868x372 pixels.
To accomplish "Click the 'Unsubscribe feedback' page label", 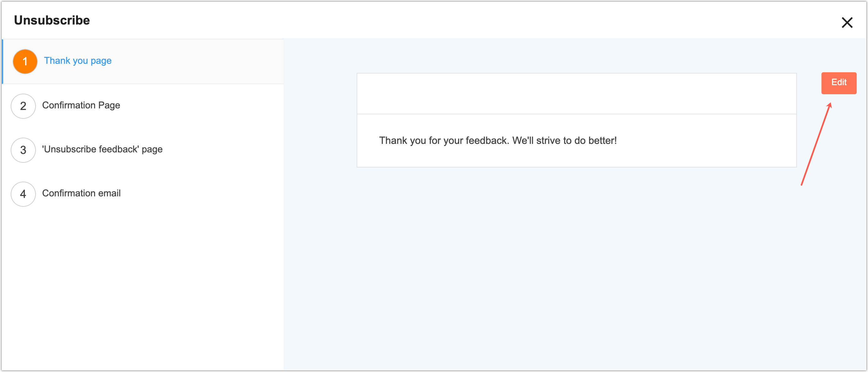I will coord(102,150).
